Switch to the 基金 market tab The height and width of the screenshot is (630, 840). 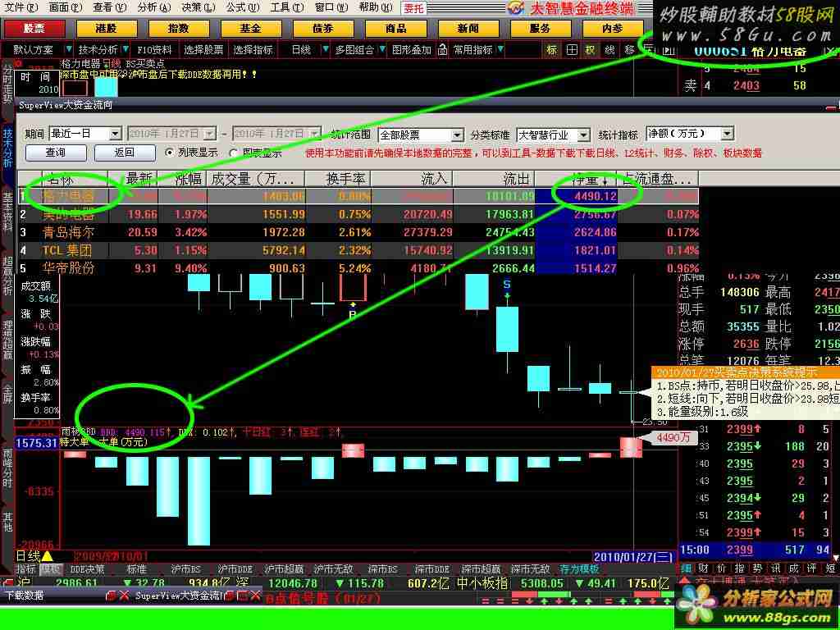(x=251, y=29)
